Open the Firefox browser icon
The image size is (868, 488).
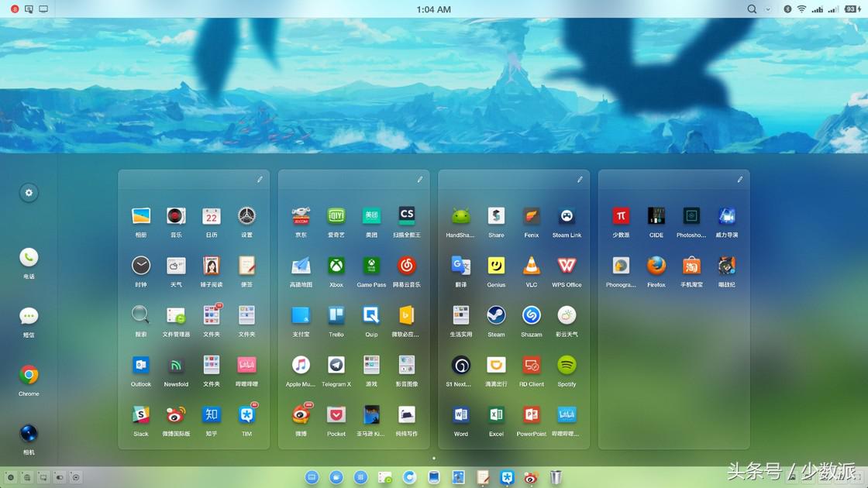[656, 266]
